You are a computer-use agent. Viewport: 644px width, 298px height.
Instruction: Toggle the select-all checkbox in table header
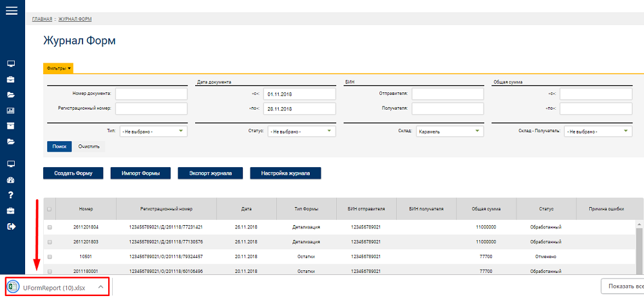coord(50,209)
